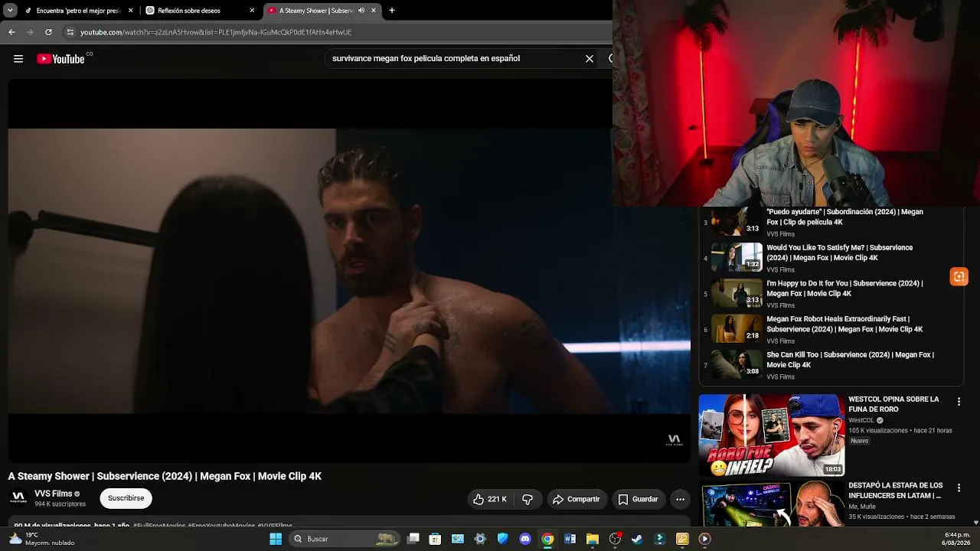Open more actions menu next to Guardar

[x=680, y=499]
